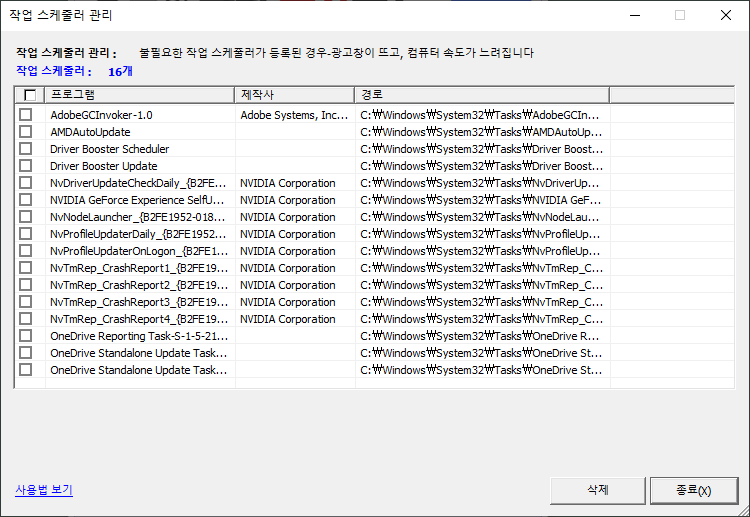Viewport: 750px width, 517px height.
Task: Click the Adobe Systems, Inc manufacturer cell
Action: pos(294,115)
